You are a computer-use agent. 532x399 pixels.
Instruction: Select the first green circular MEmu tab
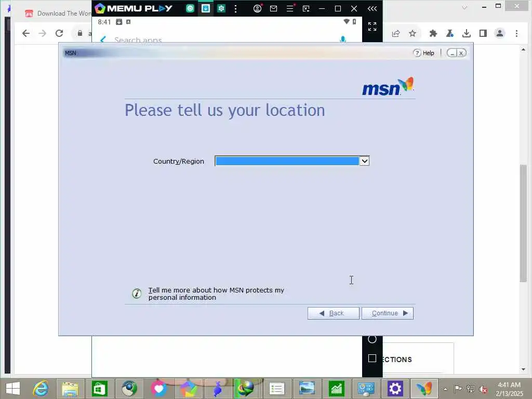190,8
